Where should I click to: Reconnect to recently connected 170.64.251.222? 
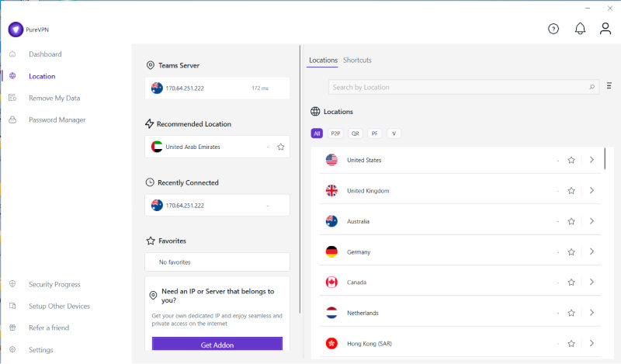click(x=217, y=205)
